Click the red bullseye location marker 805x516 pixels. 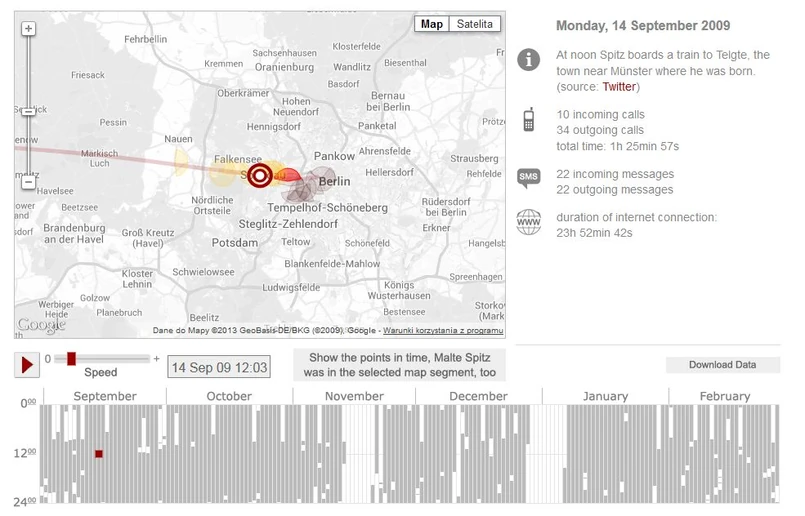(x=259, y=176)
